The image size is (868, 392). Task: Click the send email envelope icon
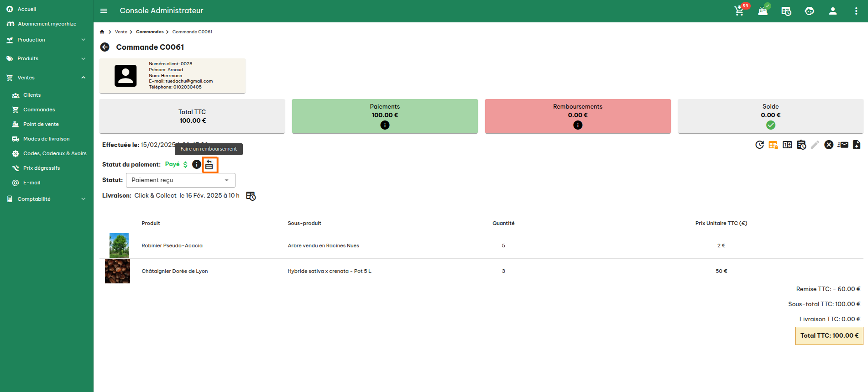point(843,145)
